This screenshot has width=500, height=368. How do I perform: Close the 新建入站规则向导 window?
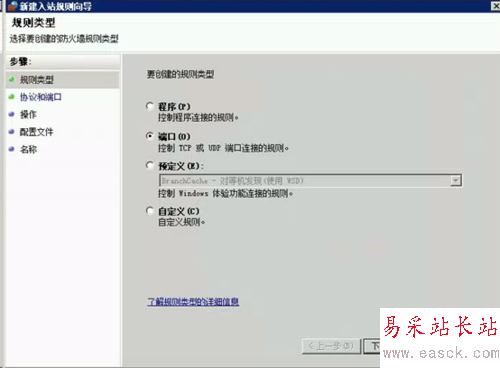[495, 6]
